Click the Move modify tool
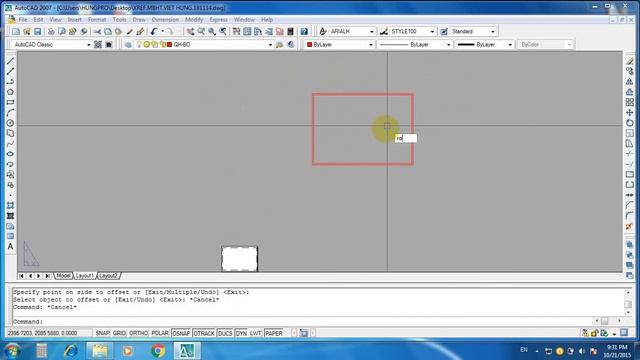640x360 pixels. (x=630, y=112)
